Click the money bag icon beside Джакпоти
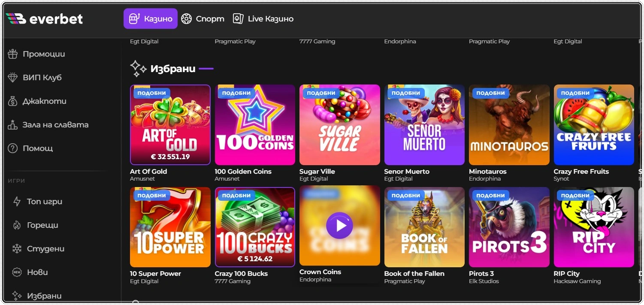Image resolution: width=644 pixels, height=305 pixels. point(13,101)
